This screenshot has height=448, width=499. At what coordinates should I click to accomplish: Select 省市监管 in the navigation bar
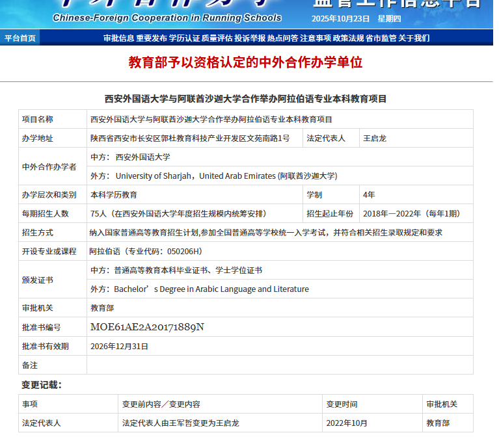(381, 38)
